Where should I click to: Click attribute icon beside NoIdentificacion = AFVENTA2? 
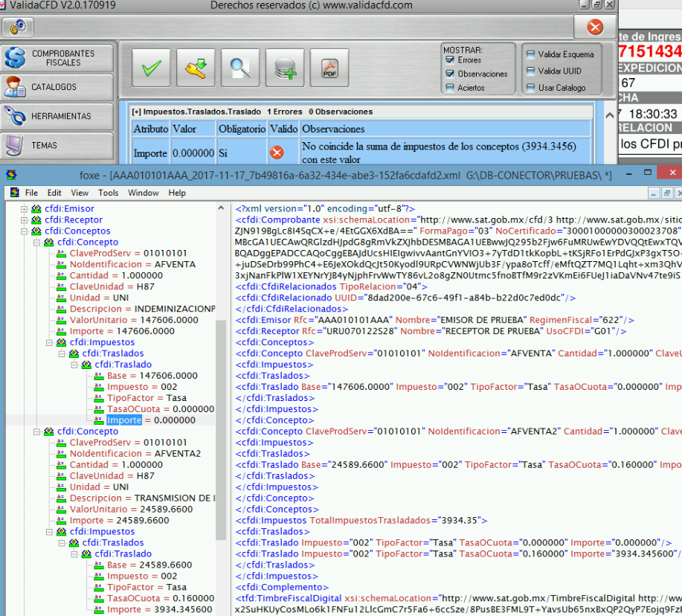point(61,454)
